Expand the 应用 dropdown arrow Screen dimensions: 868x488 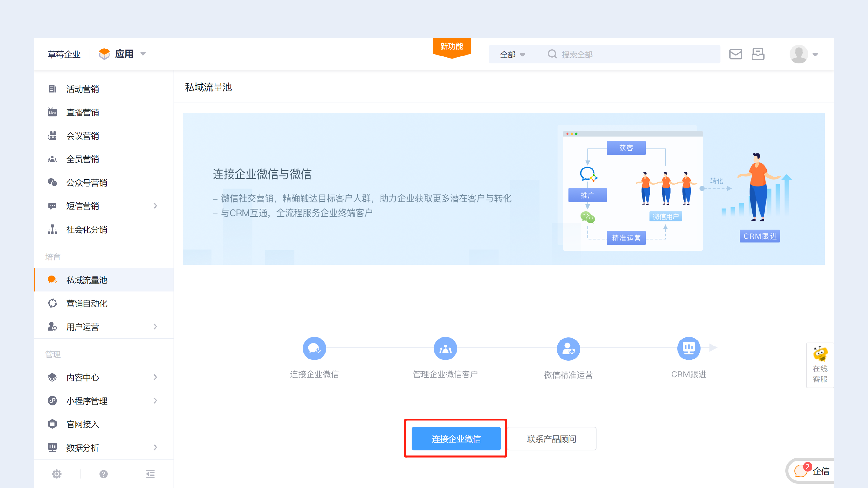(x=143, y=54)
